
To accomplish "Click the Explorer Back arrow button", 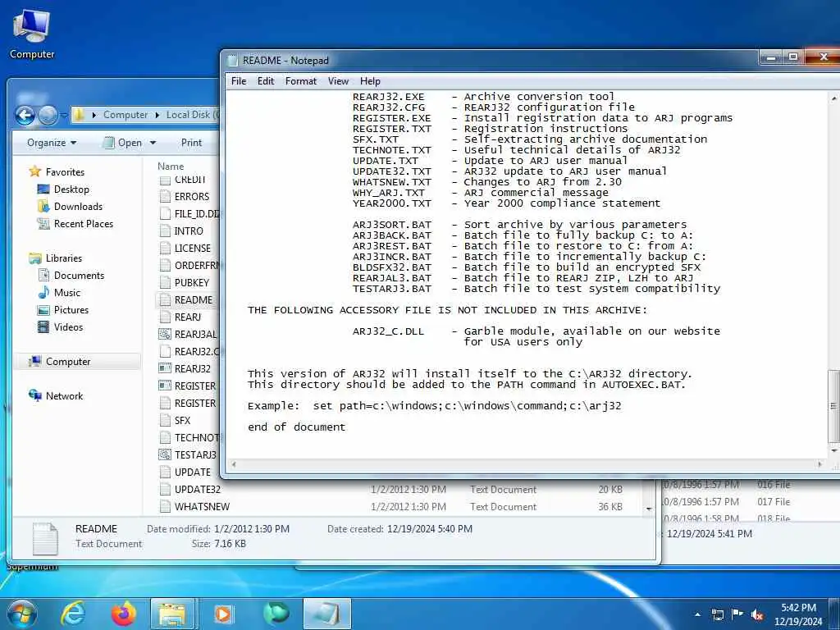I will pyautogui.click(x=25, y=115).
